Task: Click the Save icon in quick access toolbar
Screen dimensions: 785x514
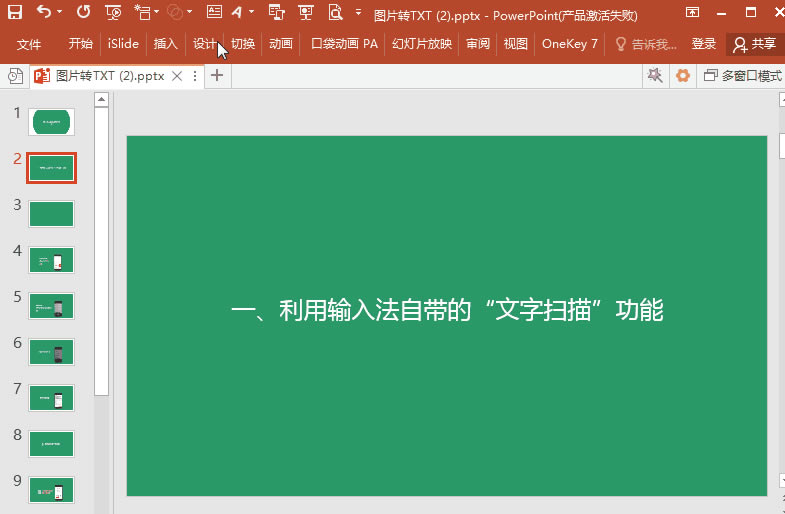Action: tap(15, 13)
